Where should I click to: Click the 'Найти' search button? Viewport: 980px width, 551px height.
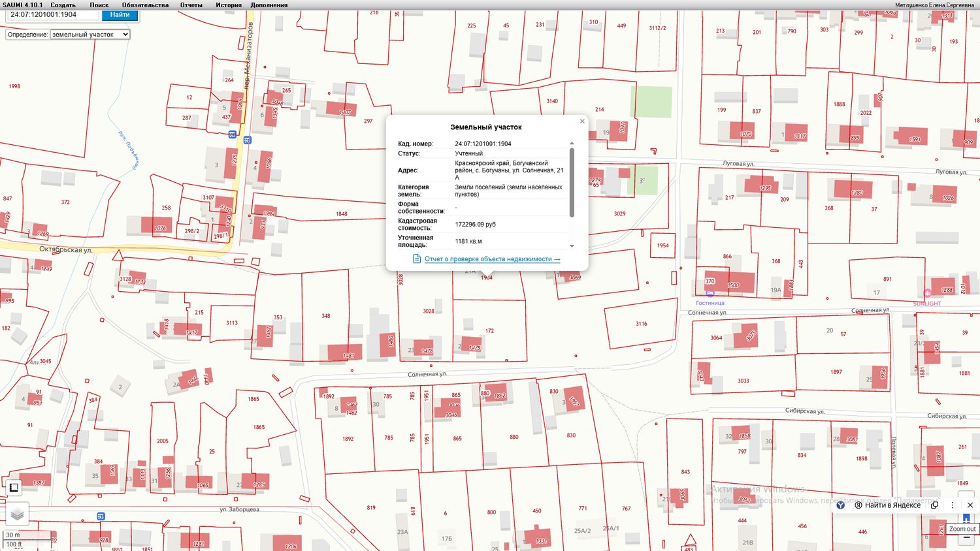[120, 14]
